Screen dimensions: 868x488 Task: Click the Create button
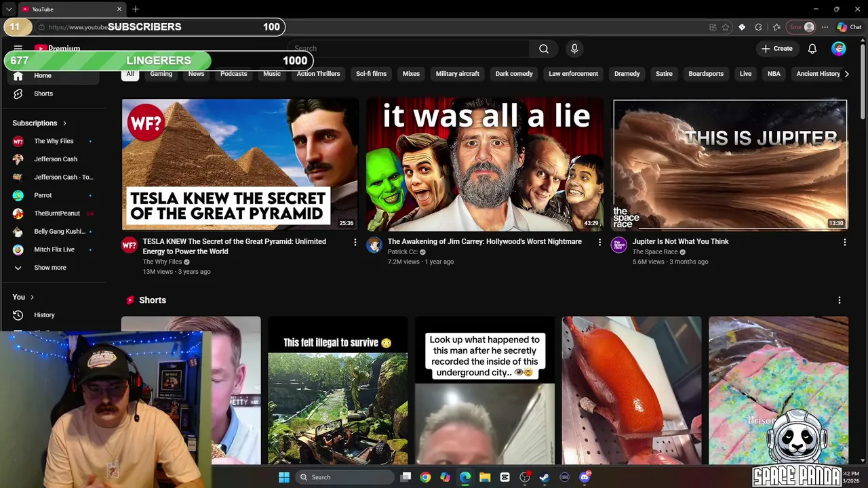tap(777, 49)
